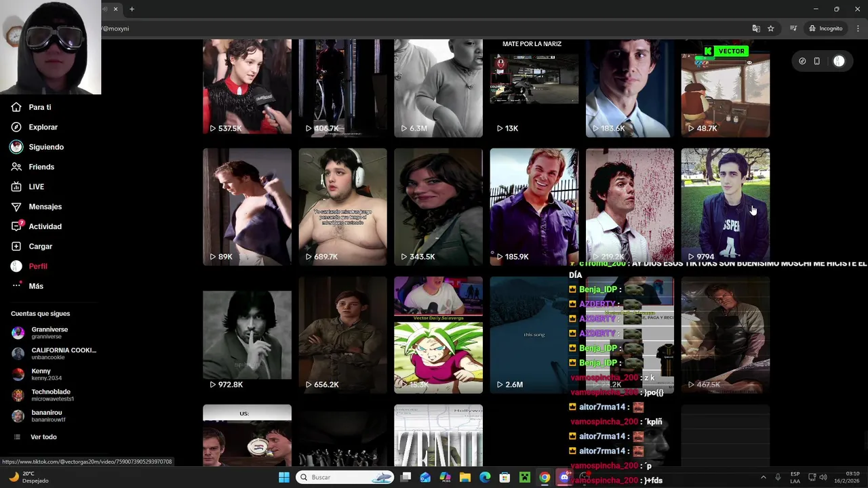The width and height of the screenshot is (868, 488).
Task: Open the video with 467.5K views
Action: point(725,335)
